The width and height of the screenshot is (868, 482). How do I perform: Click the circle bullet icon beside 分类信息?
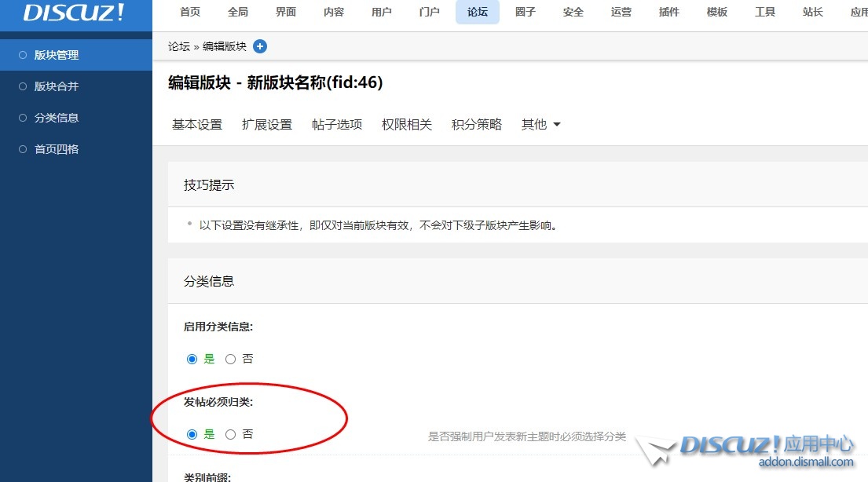(23, 118)
